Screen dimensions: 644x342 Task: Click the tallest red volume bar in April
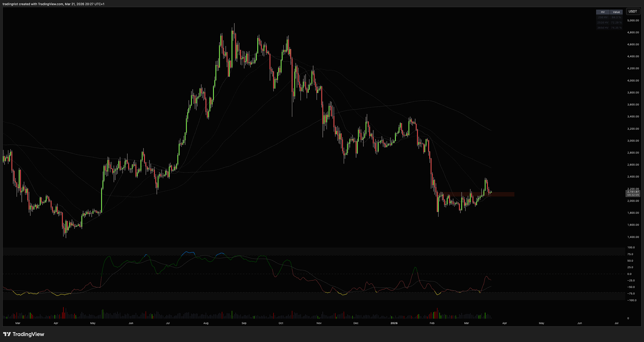click(64, 313)
